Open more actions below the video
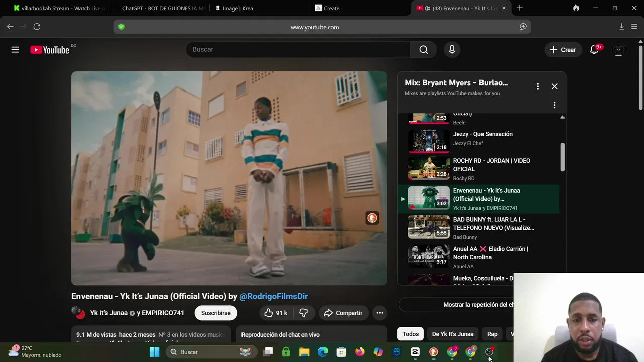The height and width of the screenshot is (362, 644). (380, 313)
